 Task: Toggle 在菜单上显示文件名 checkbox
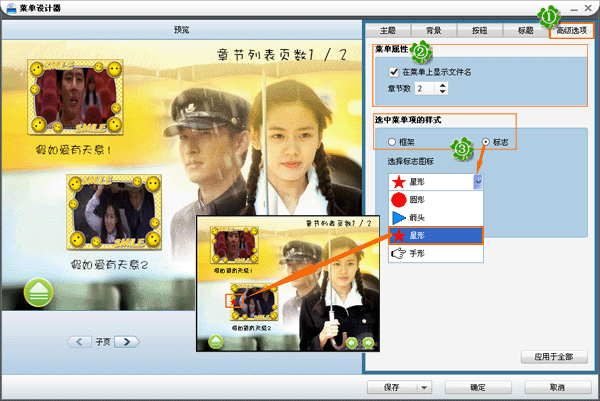[x=394, y=72]
